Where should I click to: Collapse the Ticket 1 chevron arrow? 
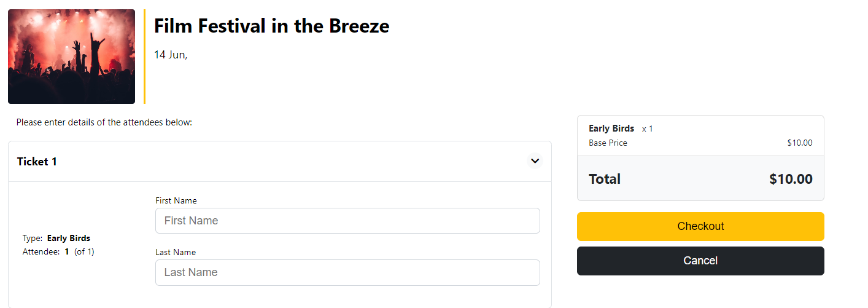[x=535, y=161]
